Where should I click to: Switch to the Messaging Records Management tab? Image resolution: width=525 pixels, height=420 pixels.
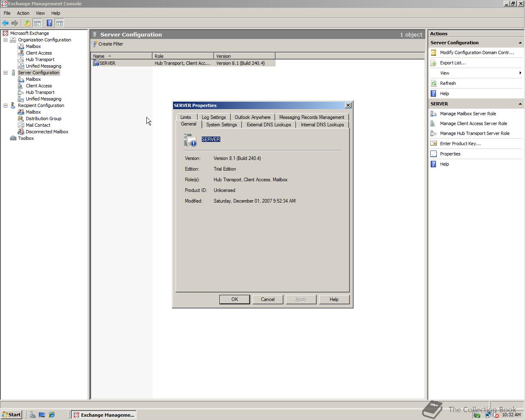pyautogui.click(x=312, y=117)
